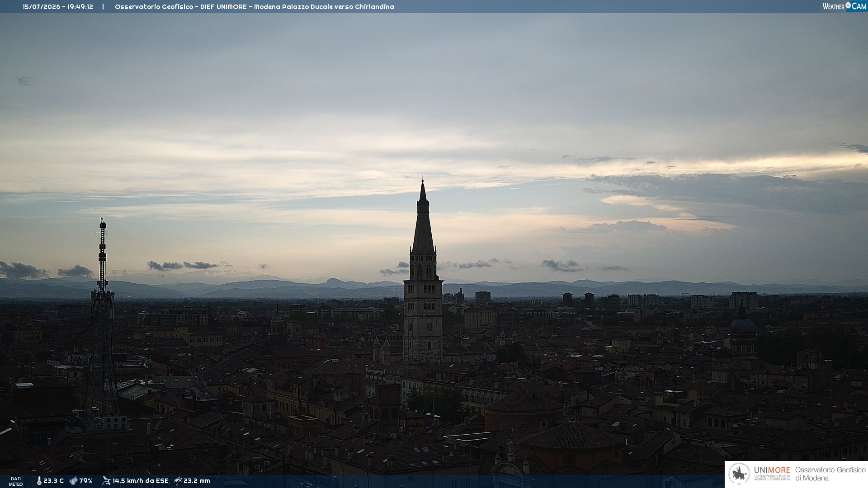Screen dimensions: 868x488
Task: Click the UNIMORE wordmark text
Action: [x=772, y=470]
